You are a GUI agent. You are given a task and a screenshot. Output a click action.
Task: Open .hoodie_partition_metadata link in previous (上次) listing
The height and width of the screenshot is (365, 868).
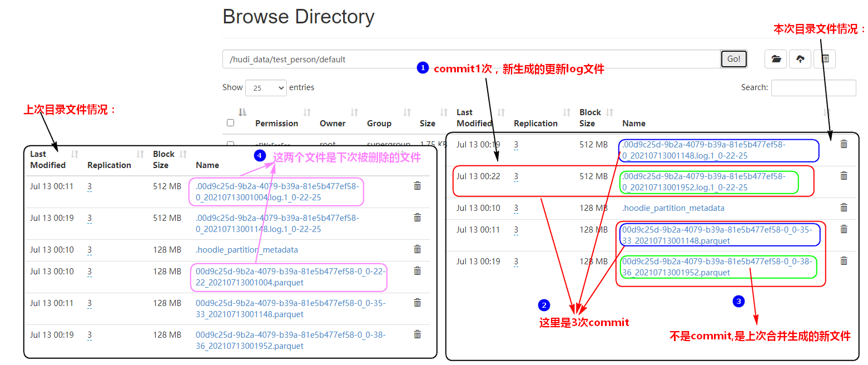(x=247, y=250)
